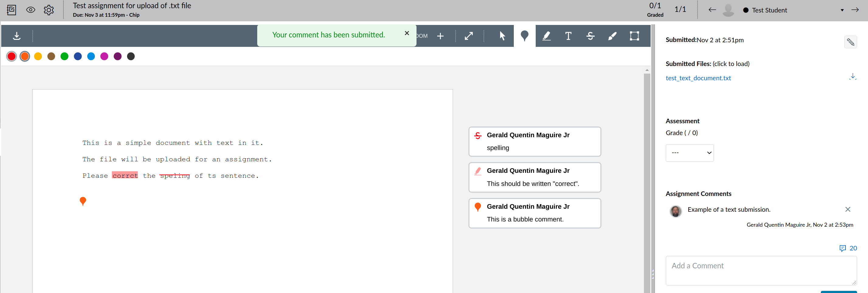Click the download submission icon in the toolbar
This screenshot has height=293, width=868.
pos(16,36)
